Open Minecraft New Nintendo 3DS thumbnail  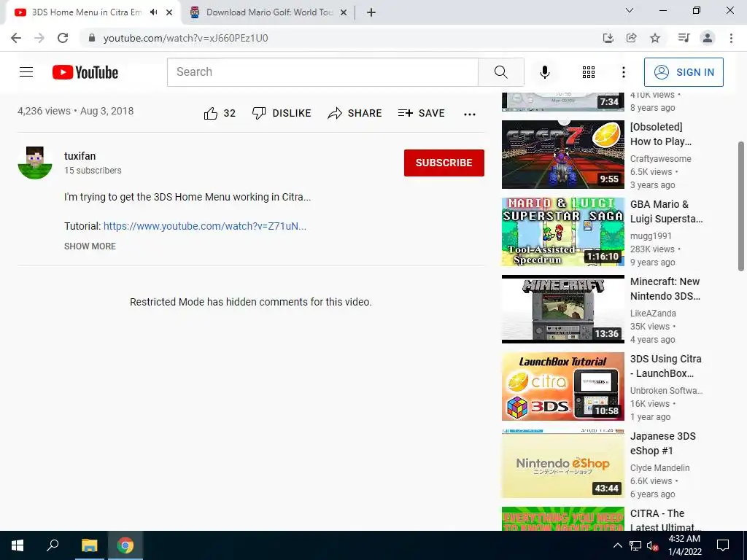pyautogui.click(x=562, y=309)
